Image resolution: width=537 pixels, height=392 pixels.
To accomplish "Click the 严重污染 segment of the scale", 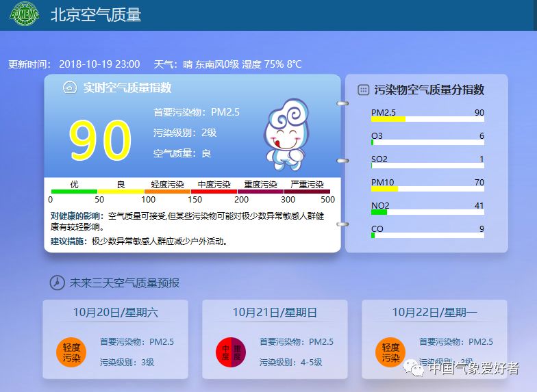I will pos(307,192).
